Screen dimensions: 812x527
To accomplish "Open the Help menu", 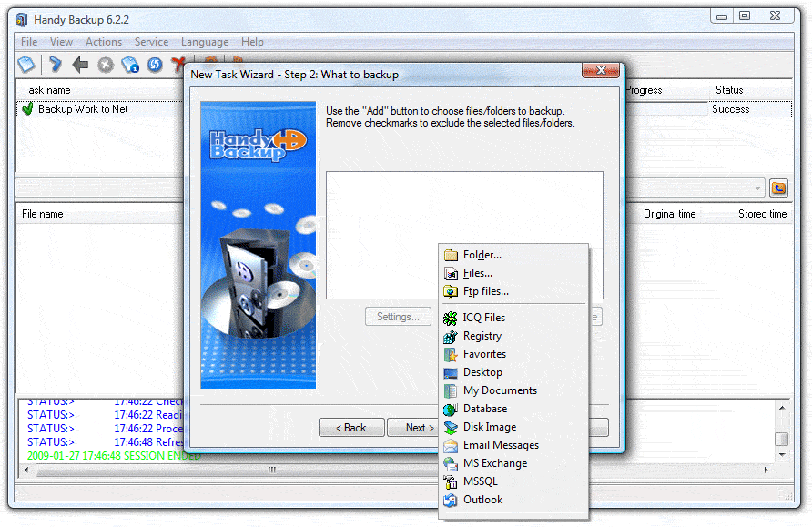I will click(x=252, y=42).
